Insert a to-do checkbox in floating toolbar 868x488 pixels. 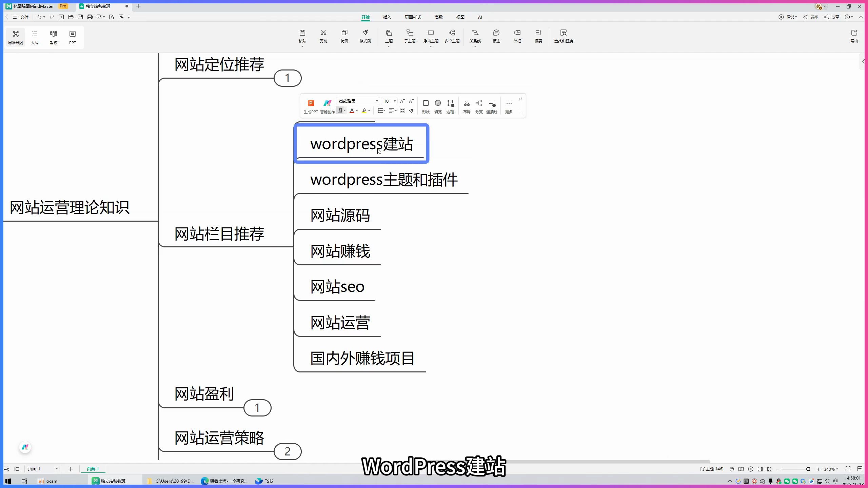402,111
